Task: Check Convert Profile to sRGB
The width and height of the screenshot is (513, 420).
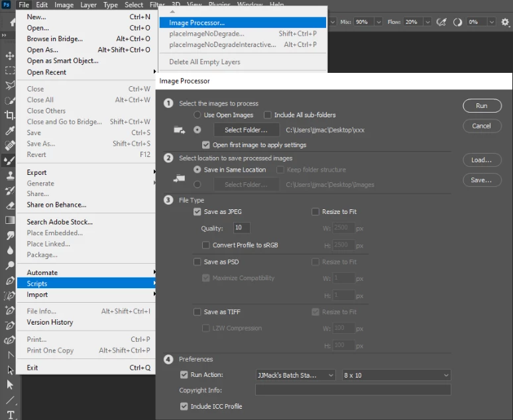Action: point(205,245)
